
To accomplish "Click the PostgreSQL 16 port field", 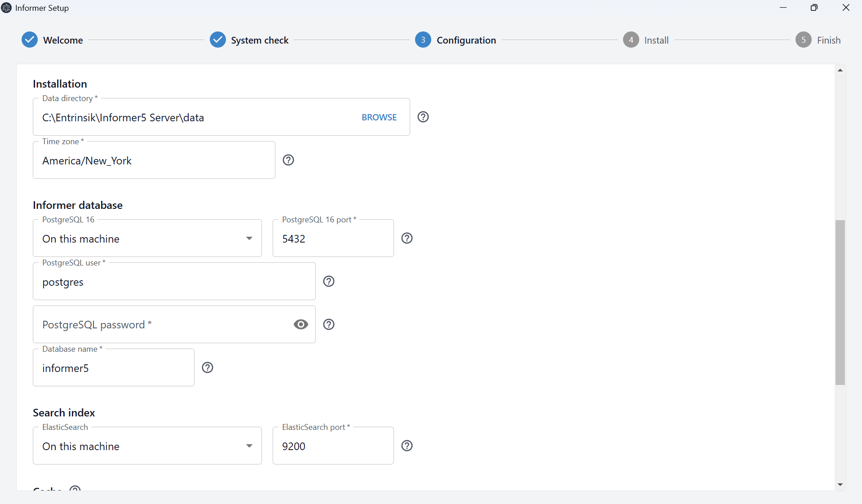I will 333,239.
